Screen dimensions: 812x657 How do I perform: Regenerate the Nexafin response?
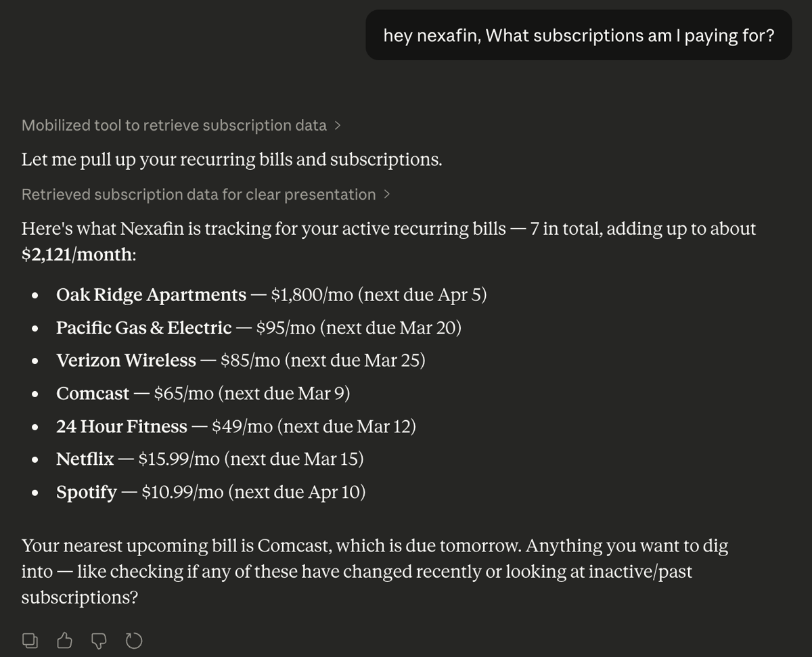point(133,639)
